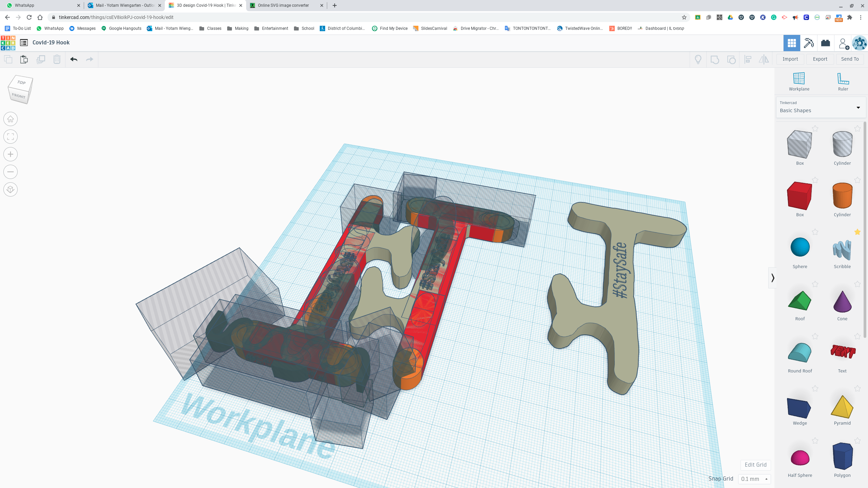
Task: Click the Duplicate and repeat icon
Action: coord(41,59)
